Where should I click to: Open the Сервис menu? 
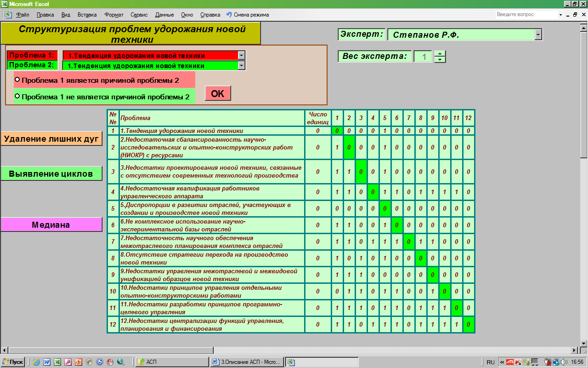[x=139, y=15]
